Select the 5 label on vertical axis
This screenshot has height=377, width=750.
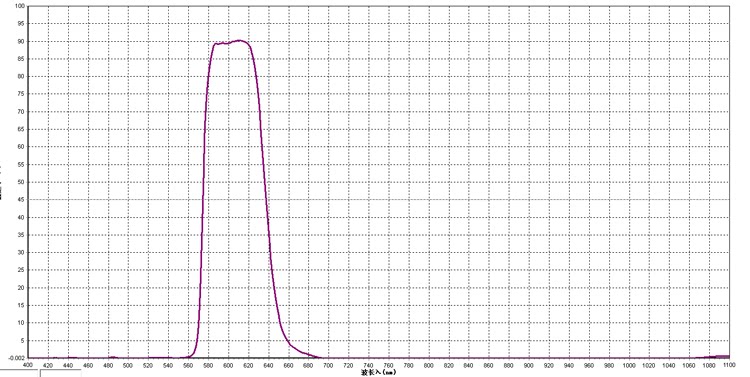tap(22, 340)
